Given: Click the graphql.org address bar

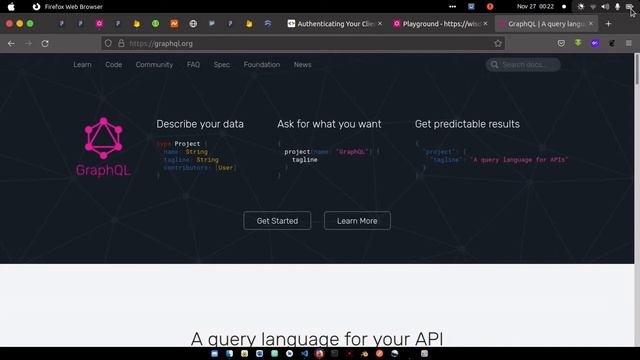Looking at the screenshot, I should pos(302,43).
